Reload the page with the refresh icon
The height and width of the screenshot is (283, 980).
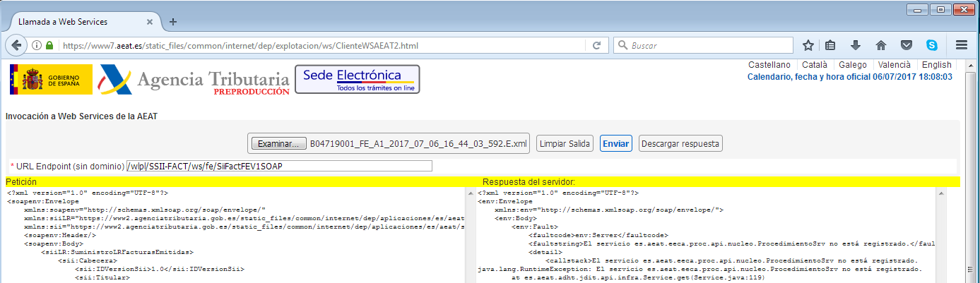coord(596,45)
